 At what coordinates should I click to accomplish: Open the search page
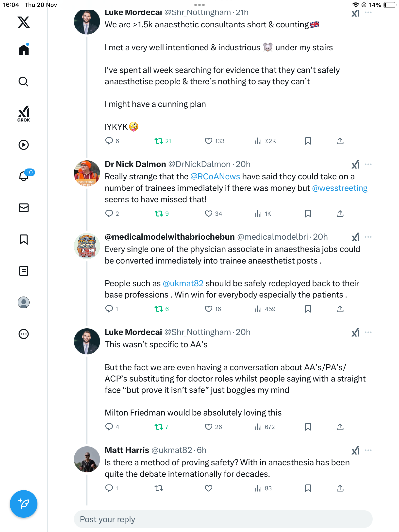24,82
